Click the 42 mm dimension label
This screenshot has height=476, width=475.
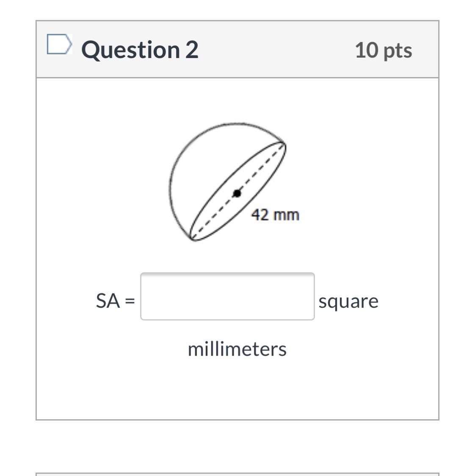275,215
